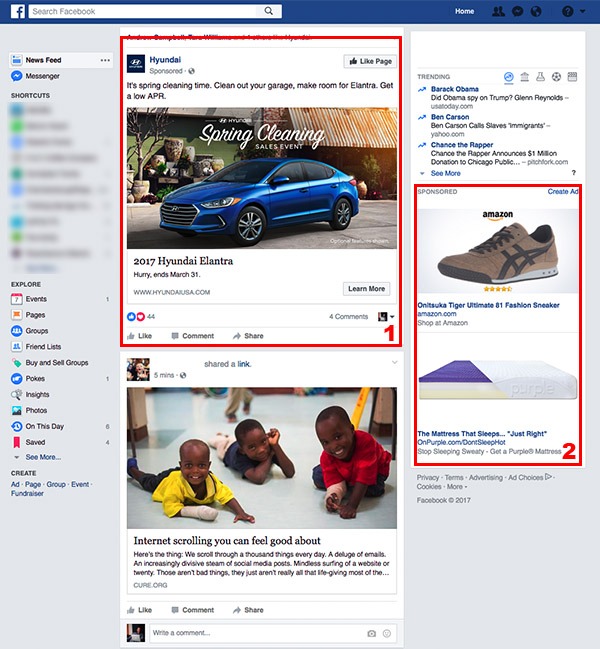This screenshot has height=649, width=600.
Task: Select the Science flask trending icon
Action: [540, 76]
